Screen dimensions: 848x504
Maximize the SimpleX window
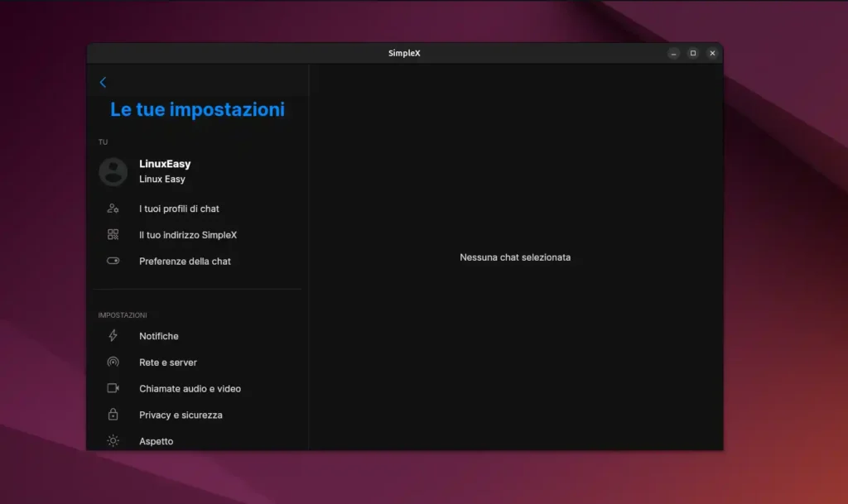[693, 53]
